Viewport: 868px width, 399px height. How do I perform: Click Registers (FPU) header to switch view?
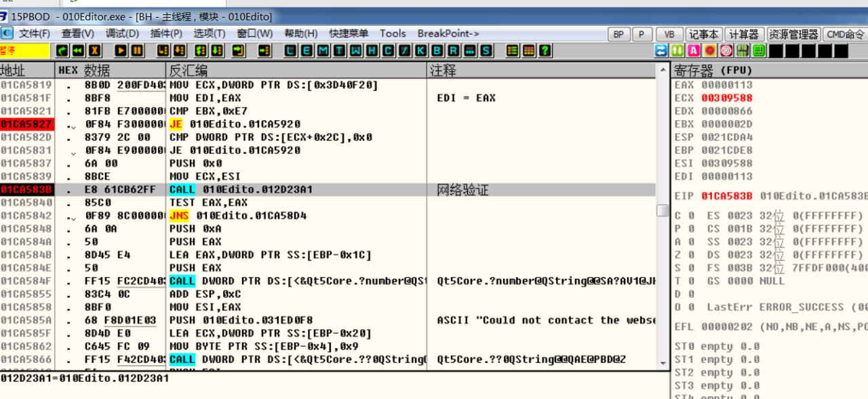point(713,71)
